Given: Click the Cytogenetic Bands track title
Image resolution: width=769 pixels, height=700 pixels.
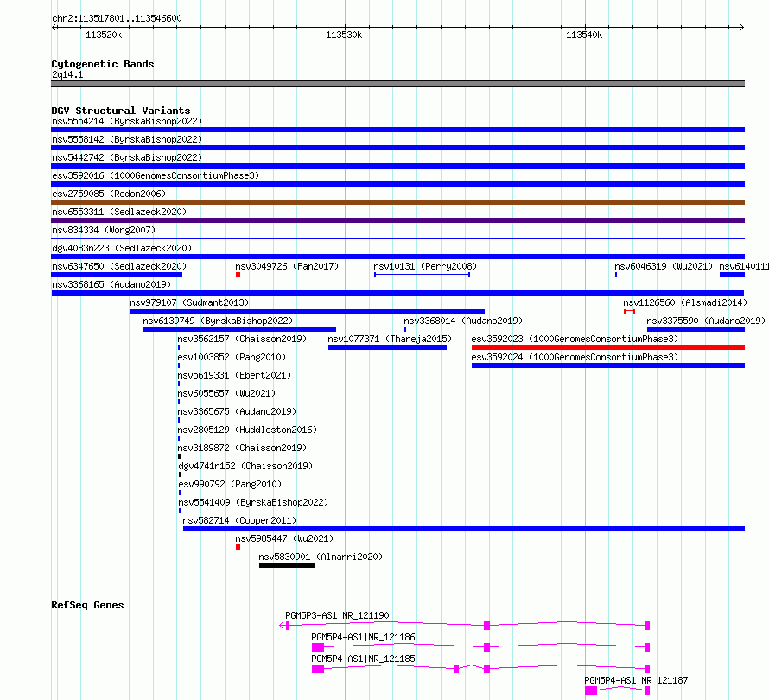Looking at the screenshot, I should tap(103, 64).
